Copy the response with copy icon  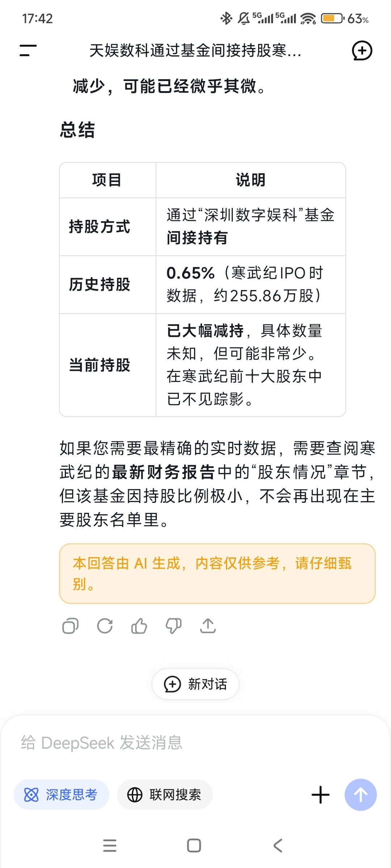click(70, 626)
